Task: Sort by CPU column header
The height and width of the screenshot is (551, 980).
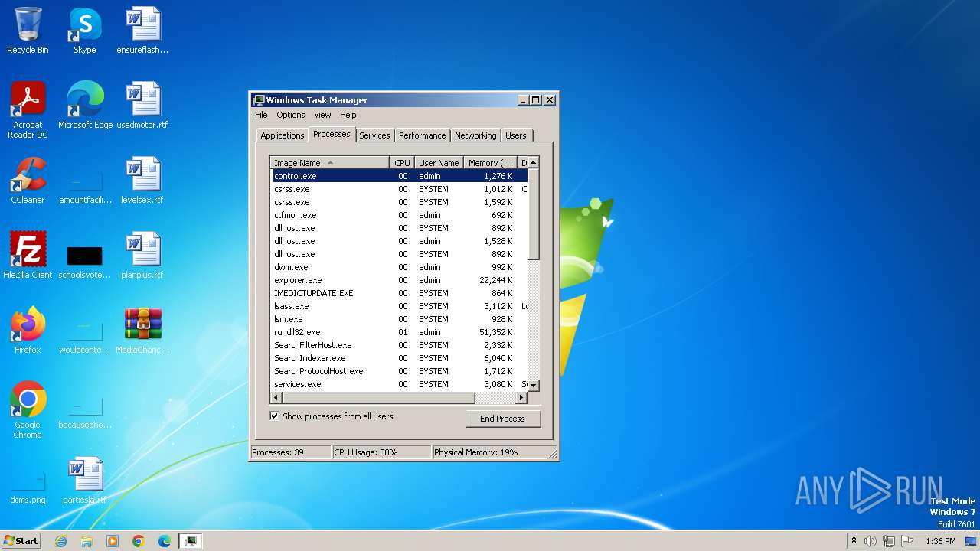Action: (402, 163)
